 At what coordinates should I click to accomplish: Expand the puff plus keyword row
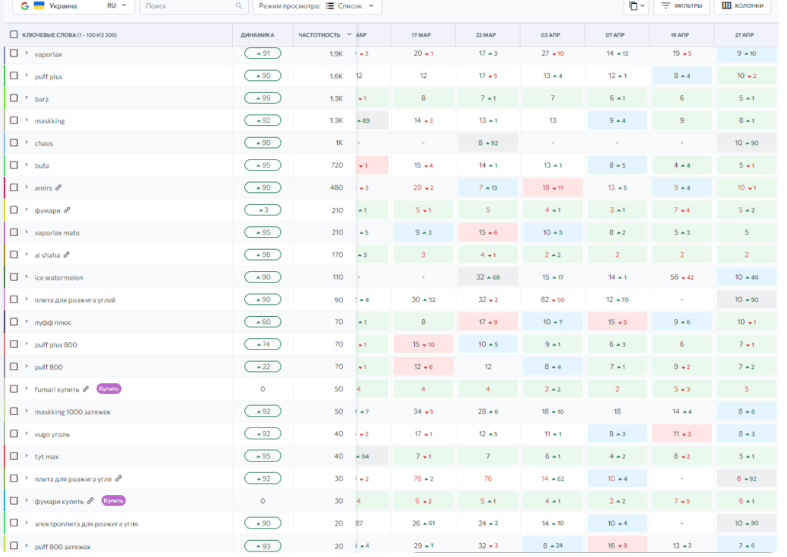[27, 76]
